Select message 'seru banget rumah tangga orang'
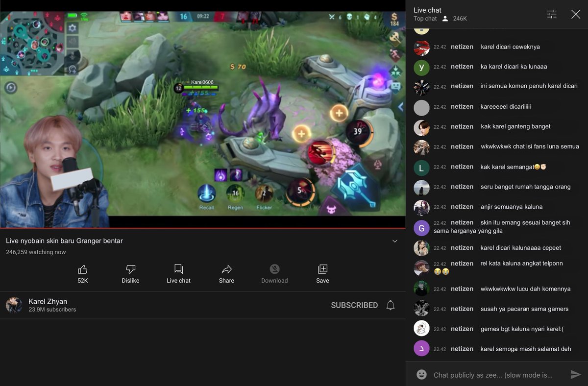This screenshot has height=386, width=588. pos(525,187)
